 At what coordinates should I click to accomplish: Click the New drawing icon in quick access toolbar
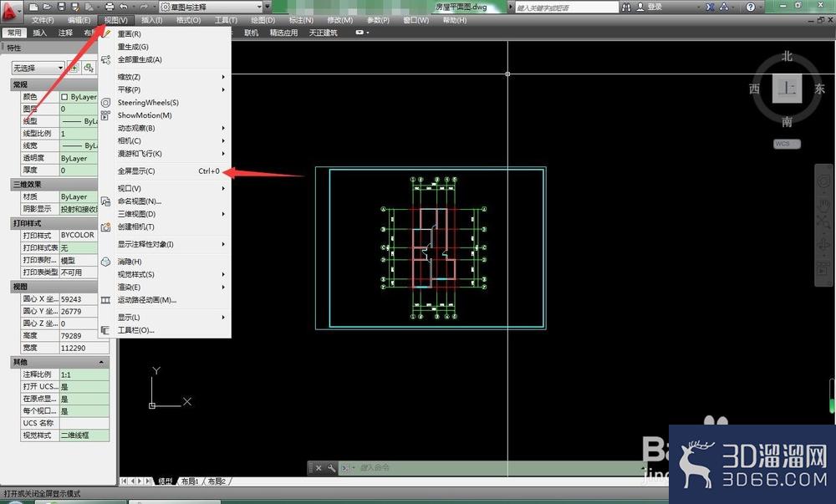point(33,7)
